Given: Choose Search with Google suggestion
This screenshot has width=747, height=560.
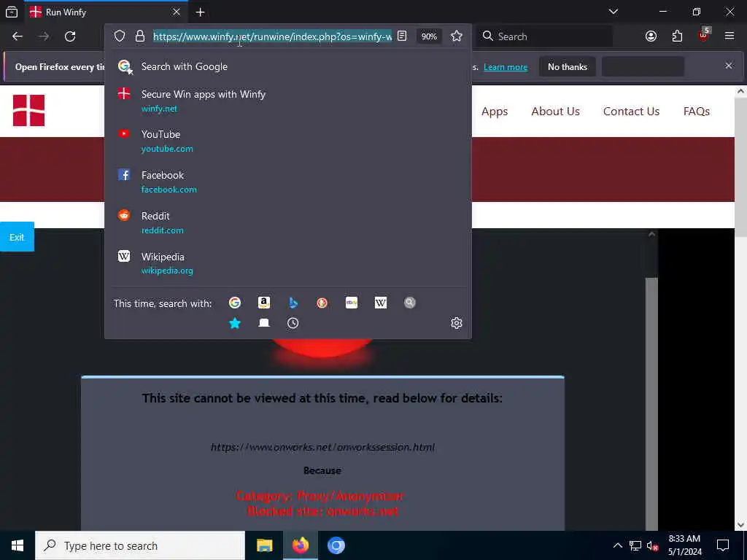Looking at the screenshot, I should [x=287, y=66].
